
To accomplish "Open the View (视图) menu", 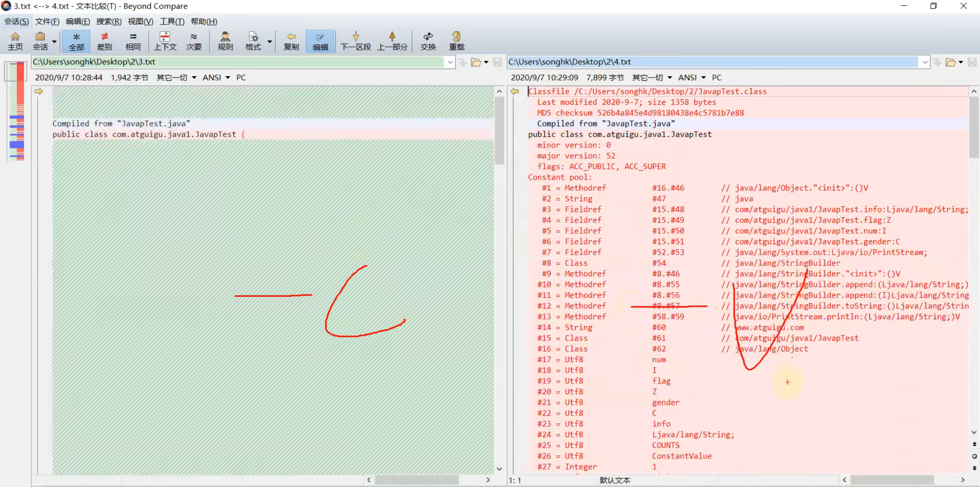I will [x=140, y=21].
